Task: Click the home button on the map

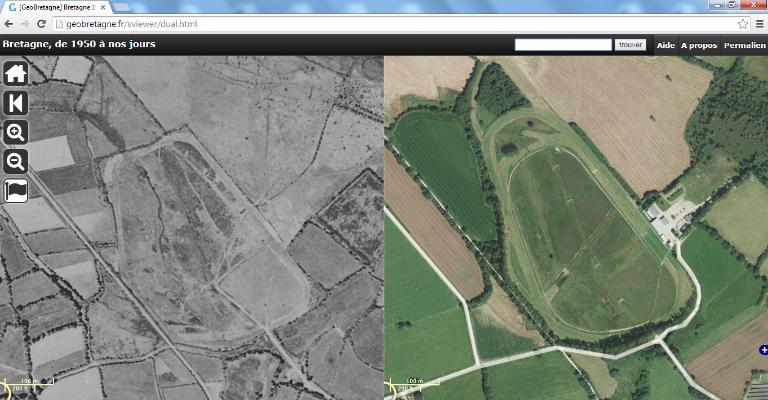Action: tap(16, 73)
